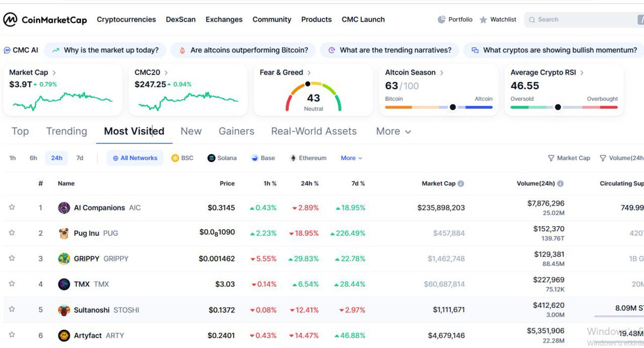This screenshot has height=348, width=644.
Task: Click the Altcoin Season slider bar
Action: 439,107
